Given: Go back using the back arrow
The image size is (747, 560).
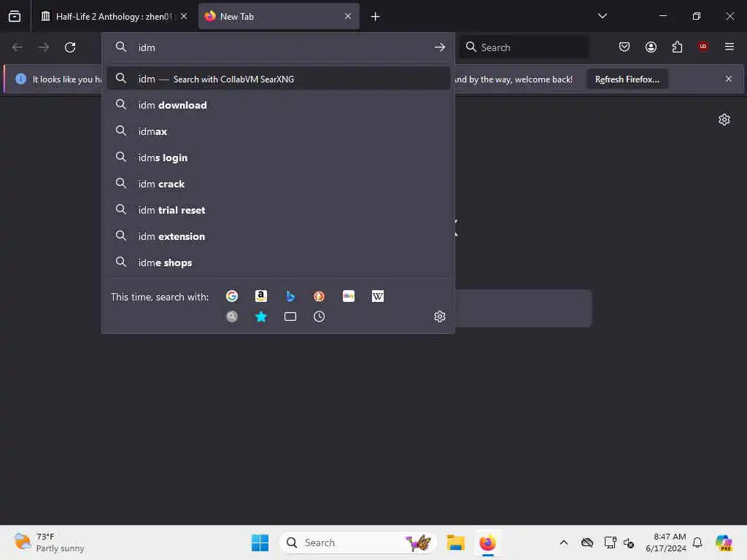Looking at the screenshot, I should pos(18,47).
